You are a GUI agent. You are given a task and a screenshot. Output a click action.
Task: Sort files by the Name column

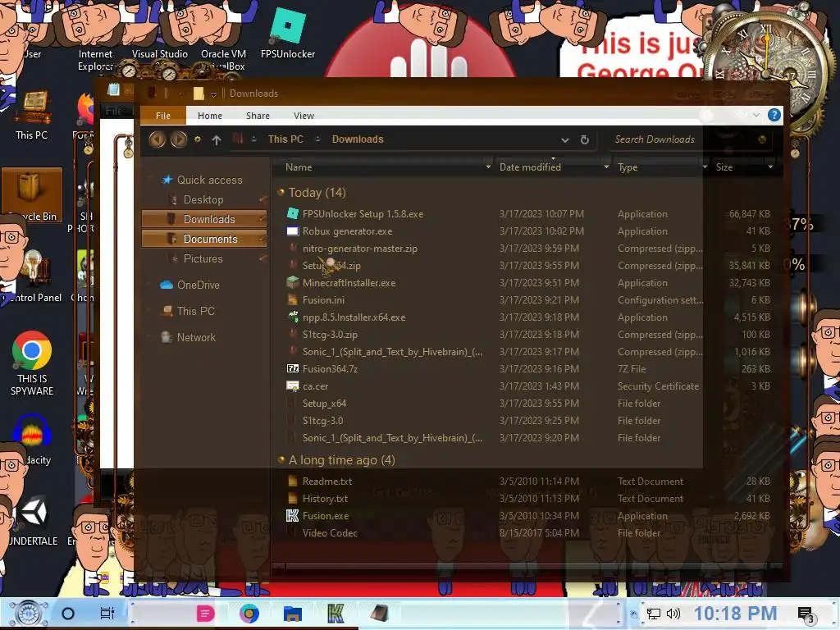[x=299, y=167]
